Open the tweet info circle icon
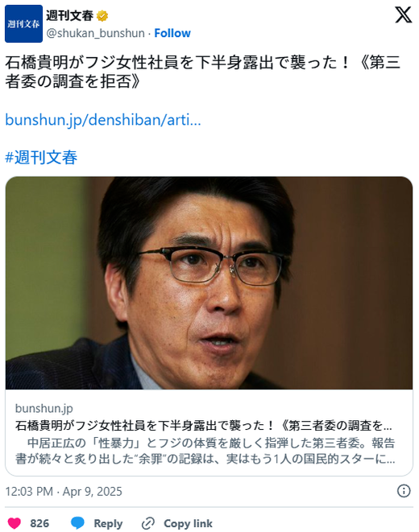Viewport: 419px width, 532px height. coord(404,491)
